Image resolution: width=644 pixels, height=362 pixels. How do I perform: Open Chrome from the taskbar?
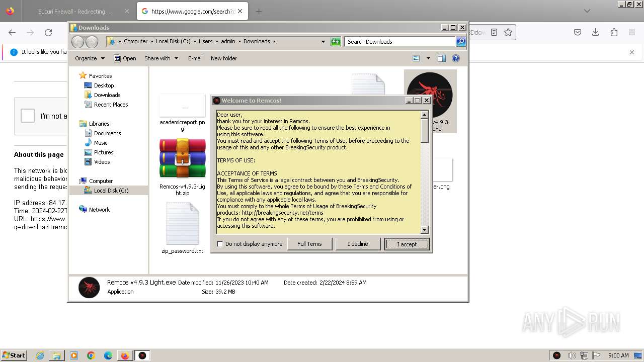click(91, 355)
